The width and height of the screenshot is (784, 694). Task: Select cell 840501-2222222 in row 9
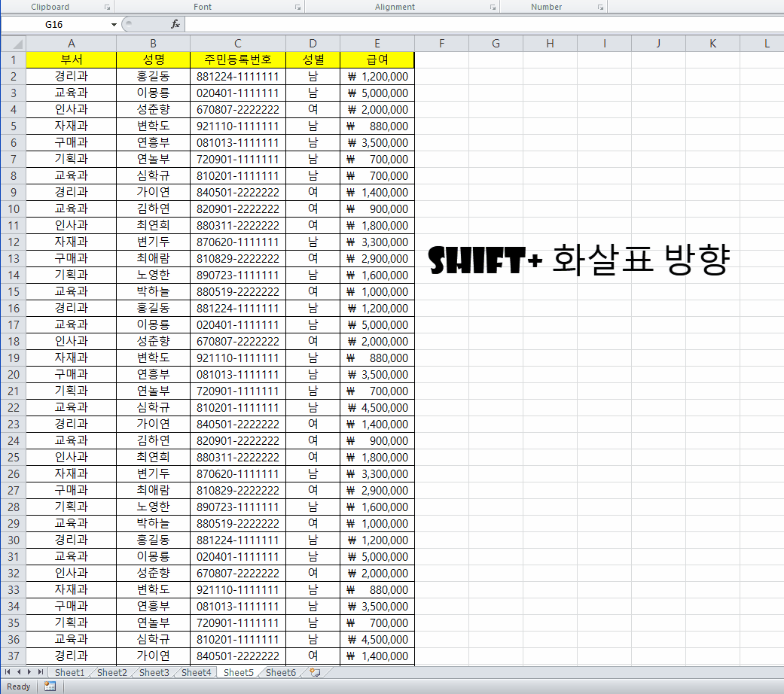(238, 193)
